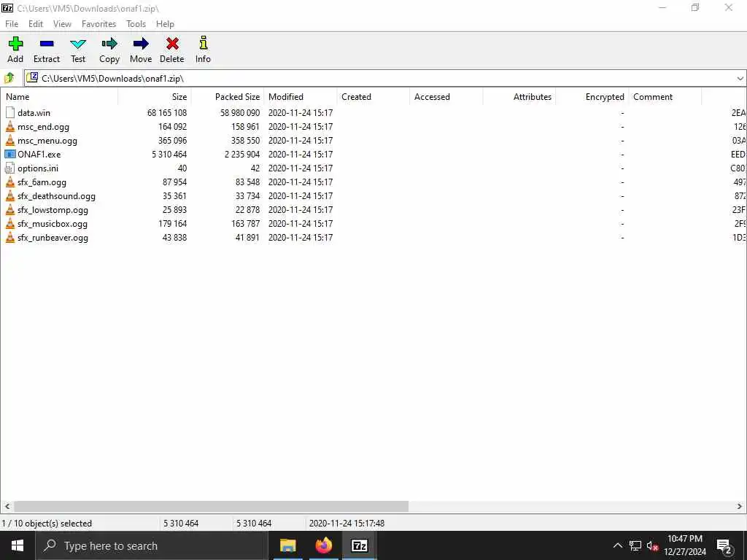Click the red Delete icon

[172, 44]
